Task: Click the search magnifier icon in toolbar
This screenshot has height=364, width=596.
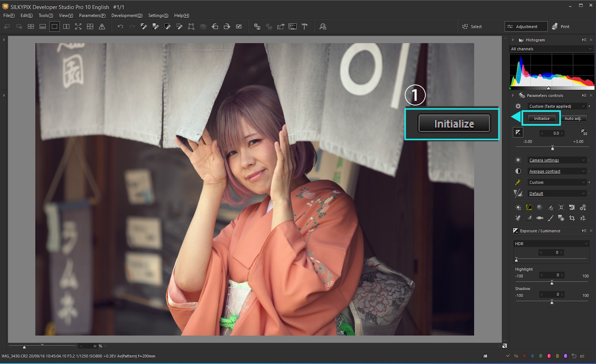Action: pyautogui.click(x=323, y=27)
